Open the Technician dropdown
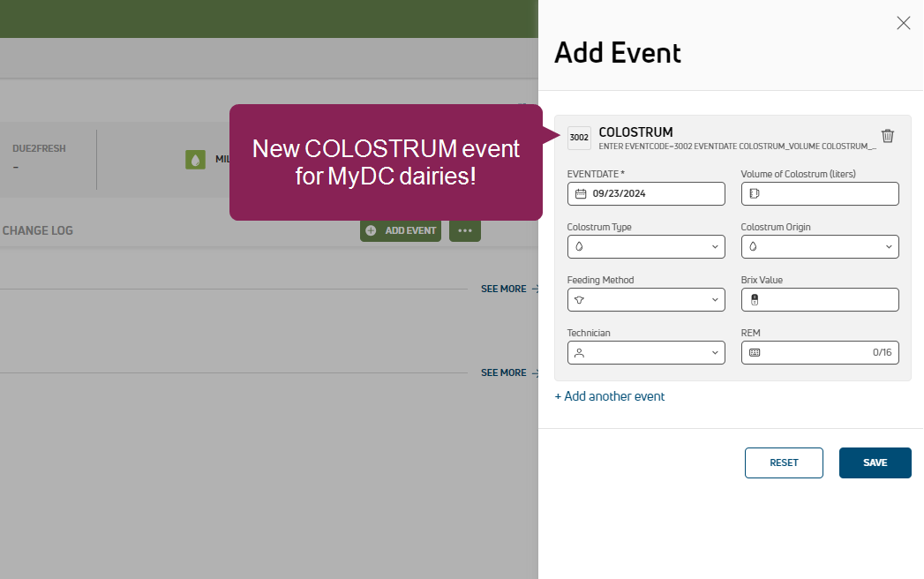The height and width of the screenshot is (579, 924). pos(646,353)
